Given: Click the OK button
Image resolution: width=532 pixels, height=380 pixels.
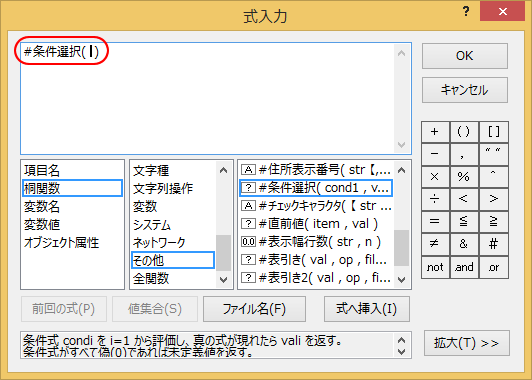Looking at the screenshot, I should point(464,56).
